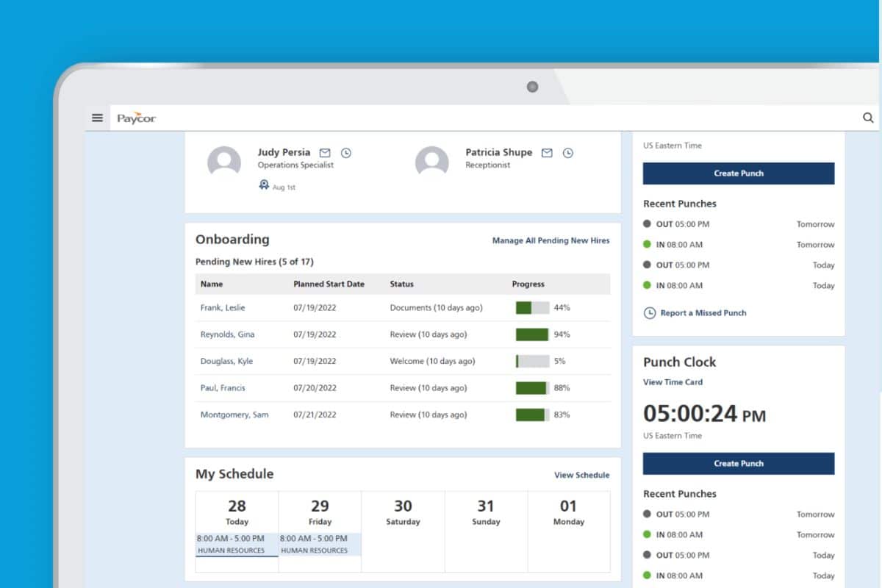This screenshot has width=882, height=588.
Task: Click the anniversary ribbon icon by Aug 1st
Action: click(264, 185)
